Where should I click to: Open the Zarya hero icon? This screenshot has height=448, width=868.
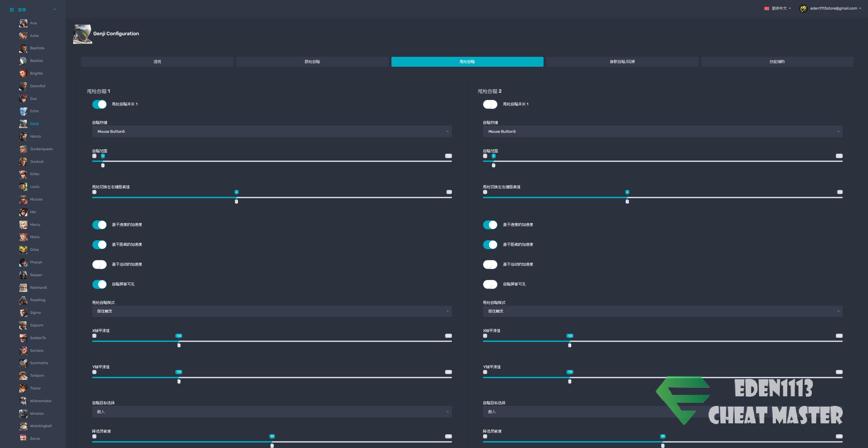click(x=23, y=438)
